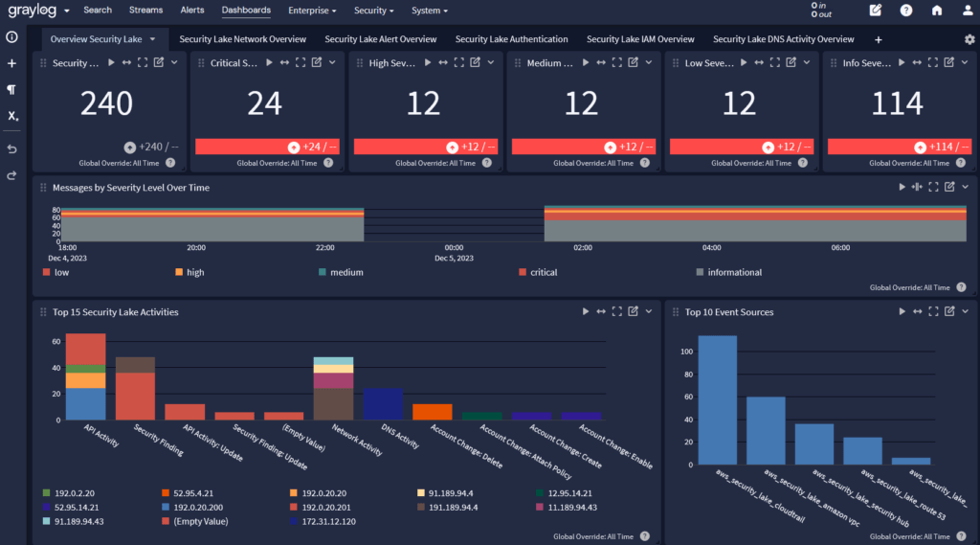Open the Security dropdown in navigation bar
Image resolution: width=980 pixels, height=545 pixels.
[374, 11]
